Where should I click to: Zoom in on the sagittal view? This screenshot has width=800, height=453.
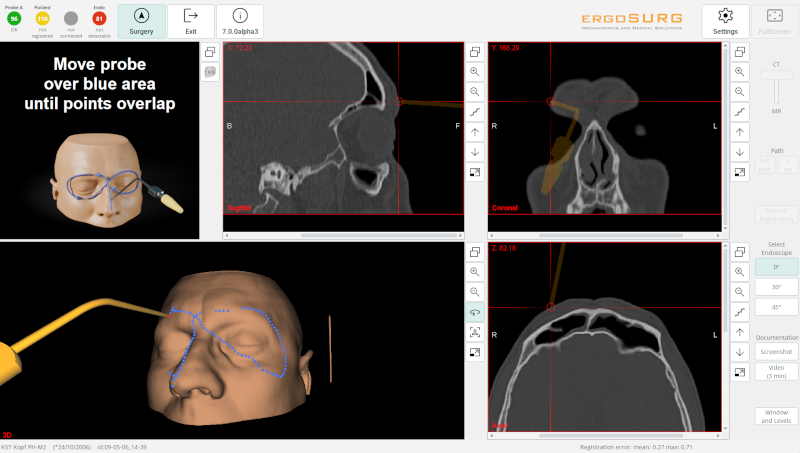[x=475, y=72]
